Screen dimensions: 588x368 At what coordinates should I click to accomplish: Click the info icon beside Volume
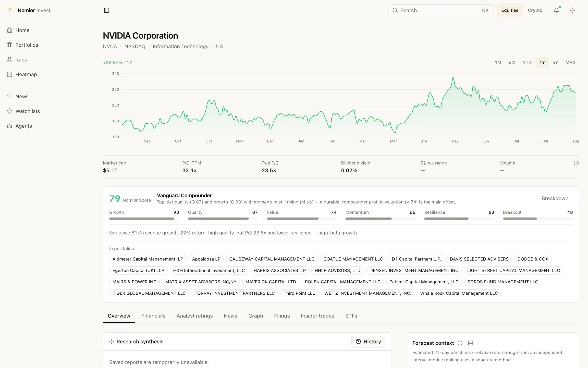click(x=576, y=163)
